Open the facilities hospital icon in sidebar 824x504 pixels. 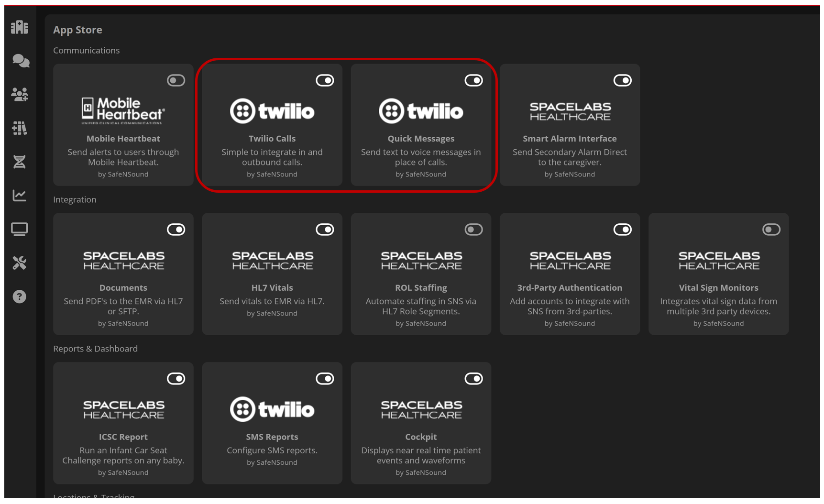(x=20, y=27)
